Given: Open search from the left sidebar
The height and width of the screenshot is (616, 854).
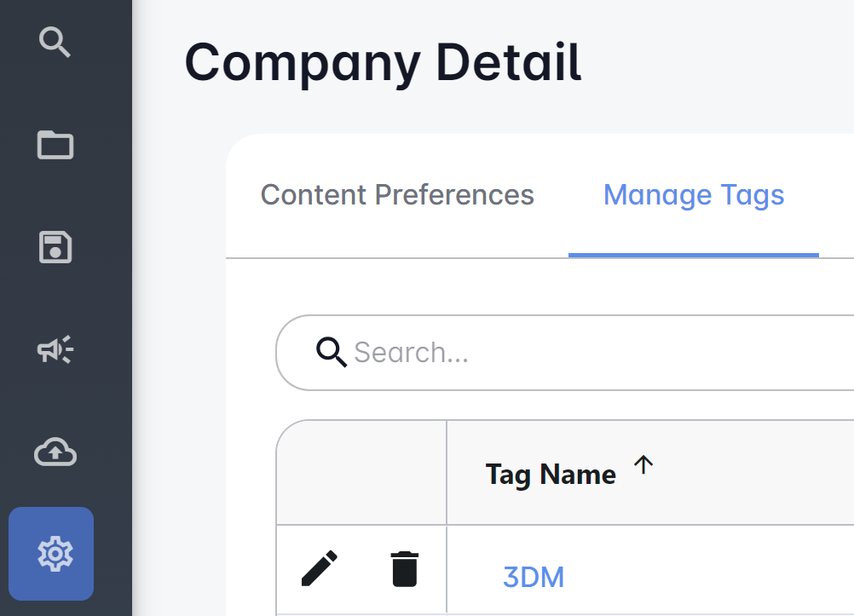Looking at the screenshot, I should tap(55, 42).
